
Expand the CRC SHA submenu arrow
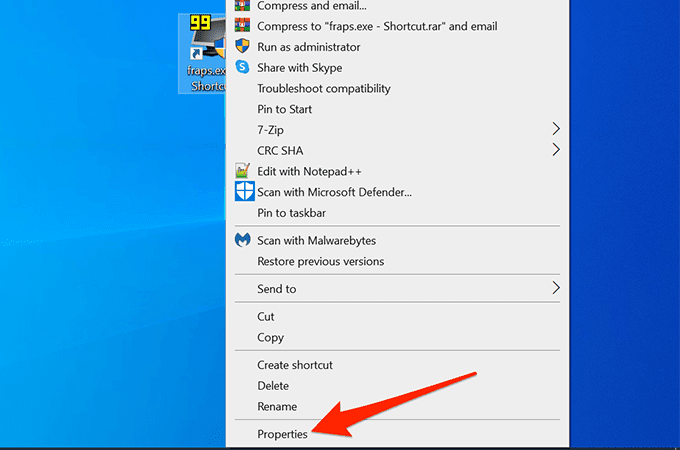click(556, 150)
